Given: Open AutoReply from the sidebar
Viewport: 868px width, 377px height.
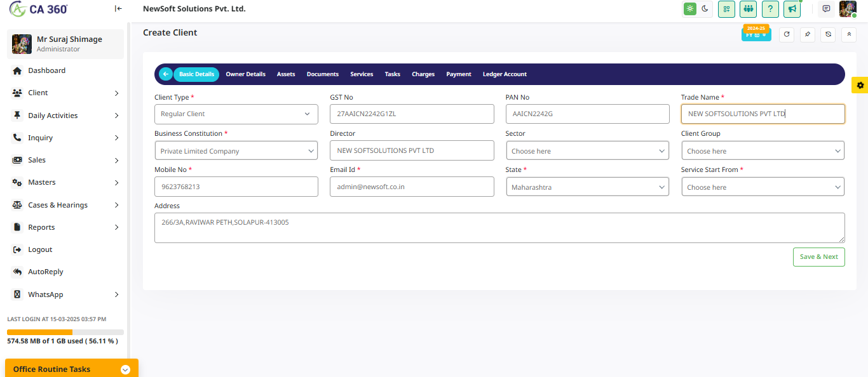Looking at the screenshot, I should pyautogui.click(x=64, y=272).
